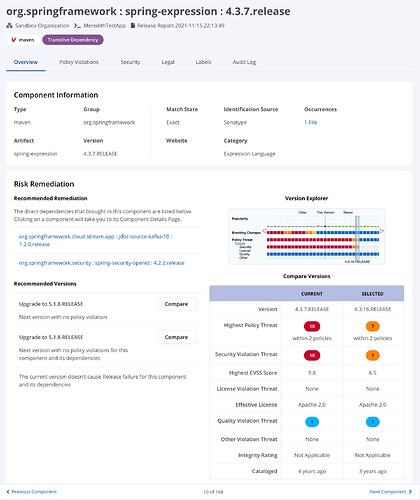Open the Overview tab
Screen dimensions: 420x500
(x=26, y=62)
